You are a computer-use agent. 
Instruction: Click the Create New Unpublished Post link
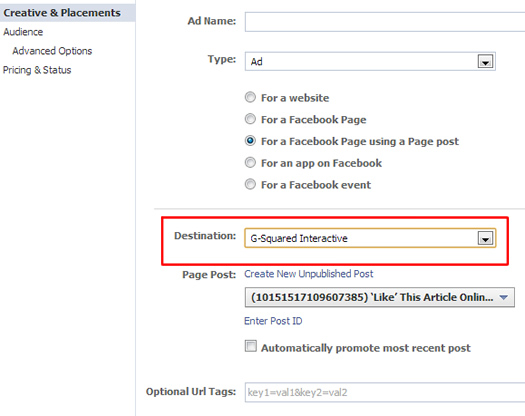(x=309, y=274)
